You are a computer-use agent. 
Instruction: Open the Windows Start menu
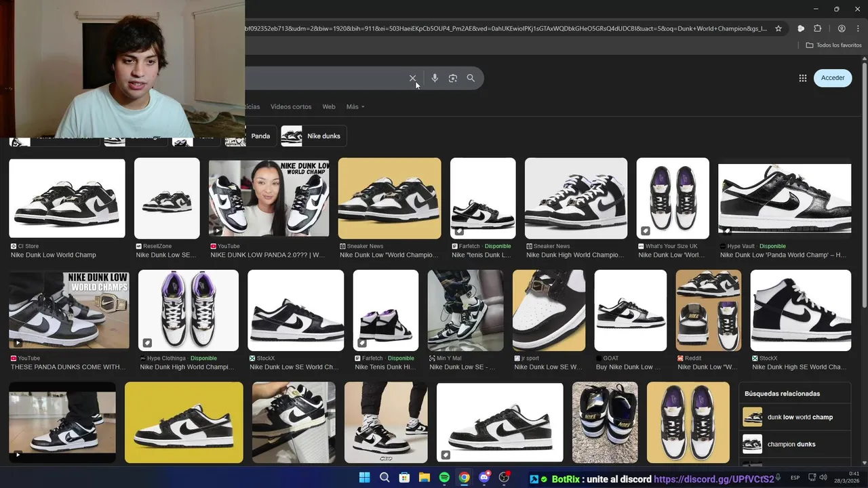tap(365, 478)
